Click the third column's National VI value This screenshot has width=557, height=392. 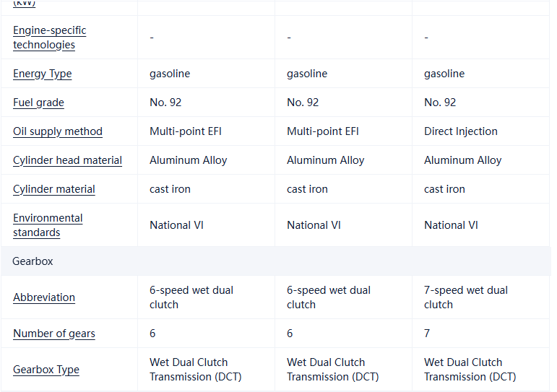tap(451, 225)
